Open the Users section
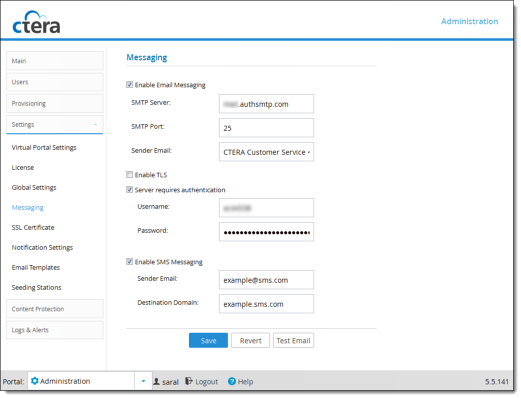 click(55, 82)
